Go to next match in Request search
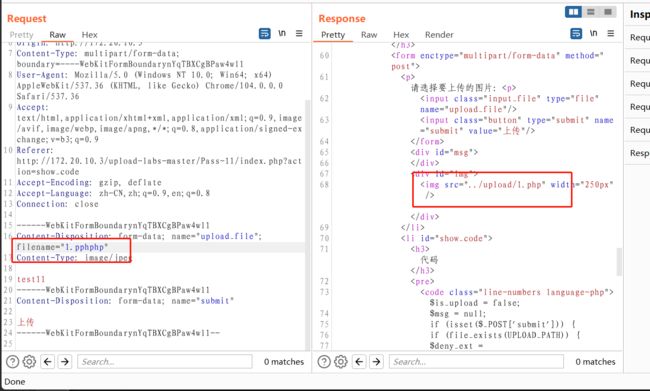Image resolution: width=650 pixels, height=391 pixels. point(65,362)
